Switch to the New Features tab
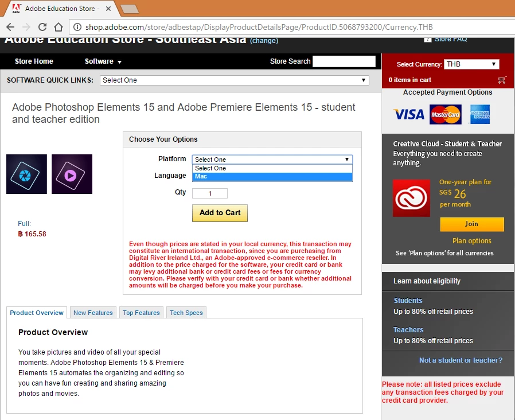 [x=93, y=313]
